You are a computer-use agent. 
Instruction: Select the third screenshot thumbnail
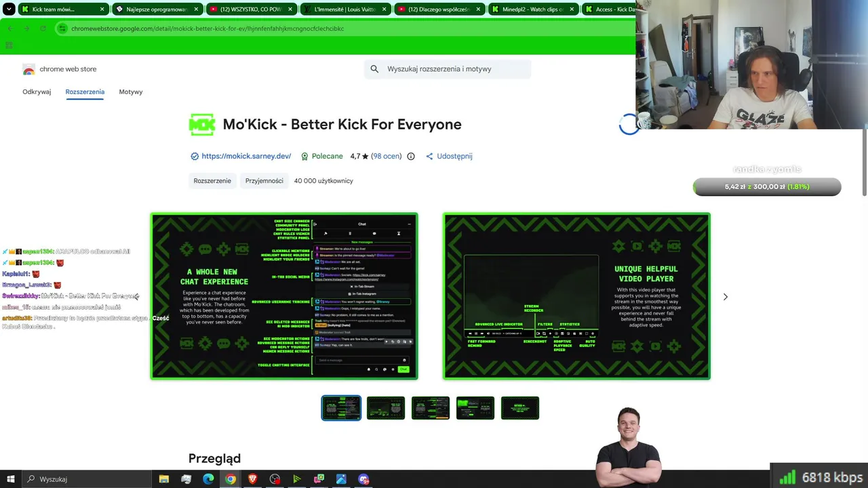point(431,408)
